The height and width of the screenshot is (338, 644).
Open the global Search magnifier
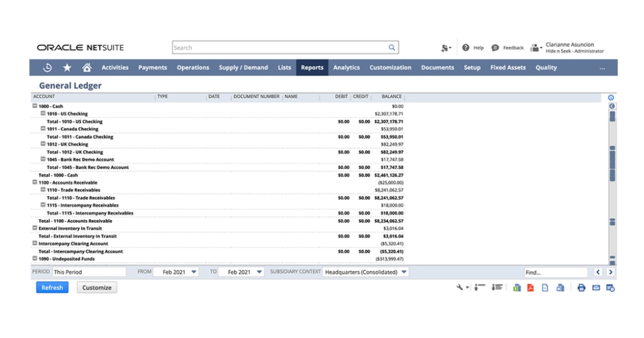pyautogui.click(x=391, y=47)
